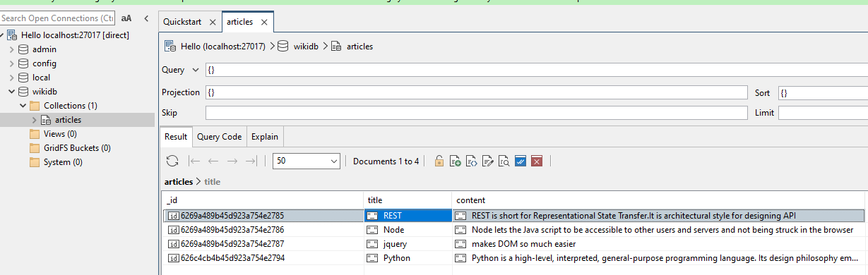Click the local database icon
The width and height of the screenshot is (868, 275).
tap(24, 78)
